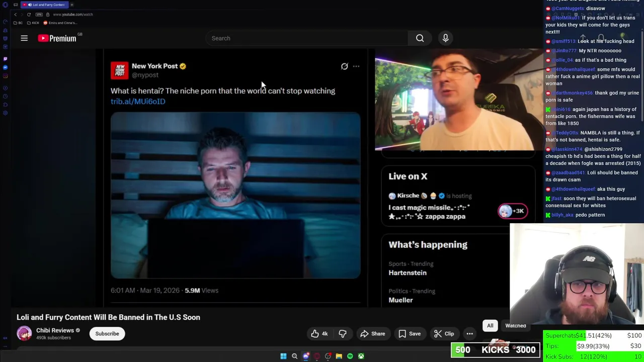This screenshot has height=362, width=644.
Task: Select the All chip
Action: 490,326
